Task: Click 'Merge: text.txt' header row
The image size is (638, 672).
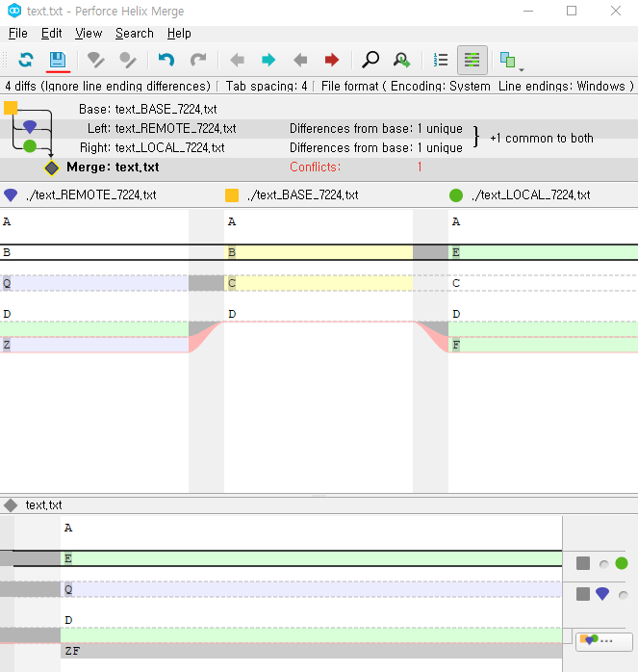Action: click(319, 168)
